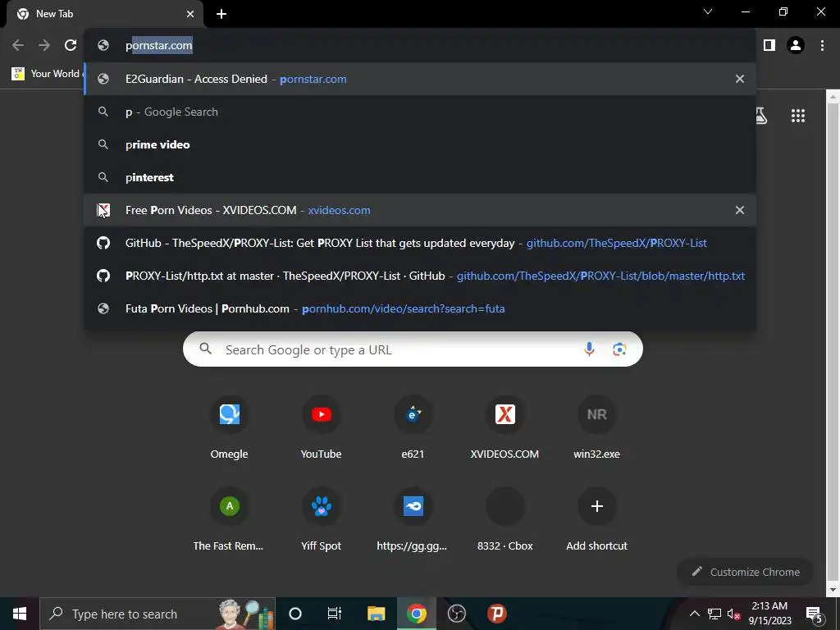Open File Explorer from the taskbar
840x630 pixels.
tap(376, 614)
